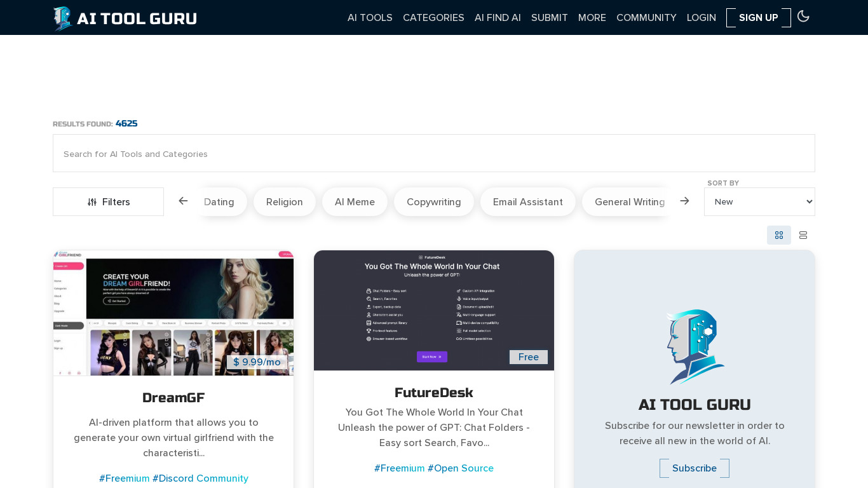Image resolution: width=868 pixels, height=488 pixels.
Task: Click the AI Tool Guru logo icon
Action: 62,18
